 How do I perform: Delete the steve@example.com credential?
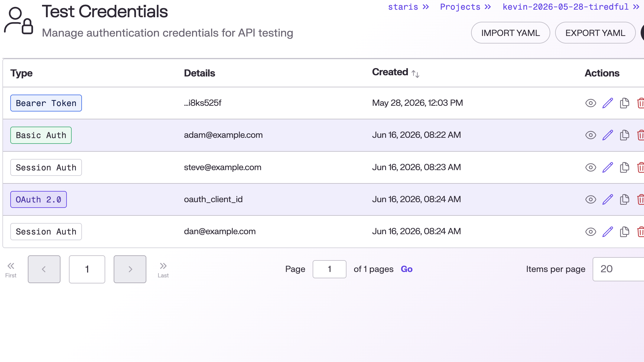(x=641, y=167)
